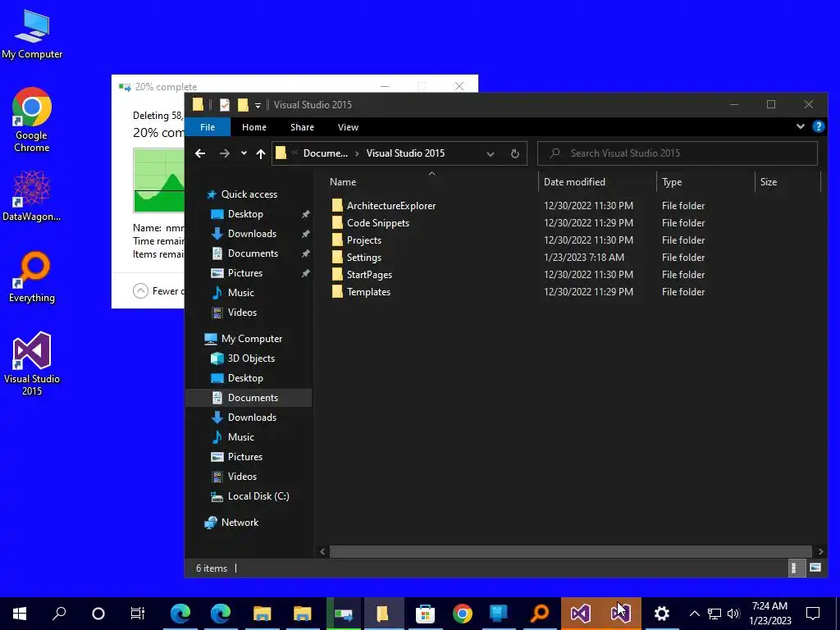Unpin Downloads using its pin icon
The height and width of the screenshot is (630, 840).
305,234
